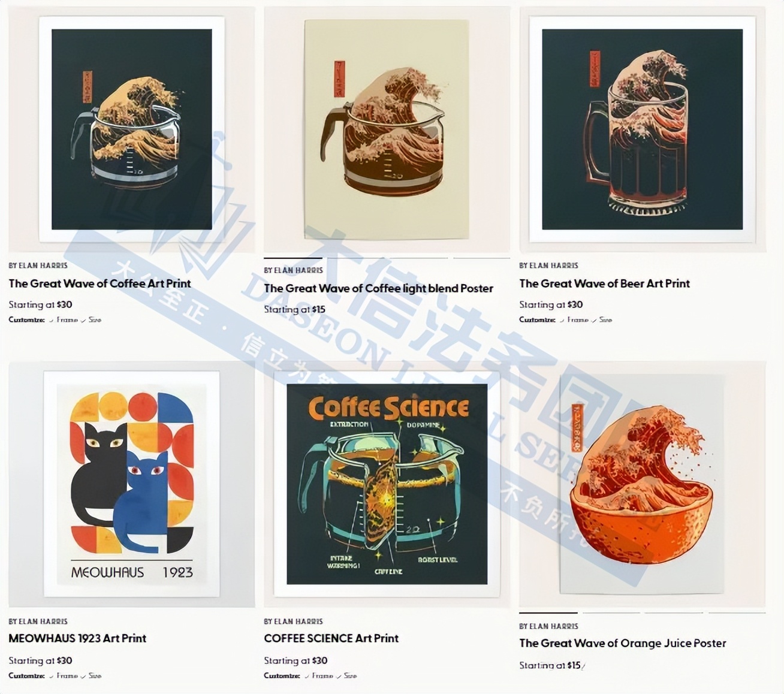Screen dimensions: 784x694
Task: Open the MEOWHAUS 1923 cat artwork thumbnail
Action: click(x=132, y=484)
